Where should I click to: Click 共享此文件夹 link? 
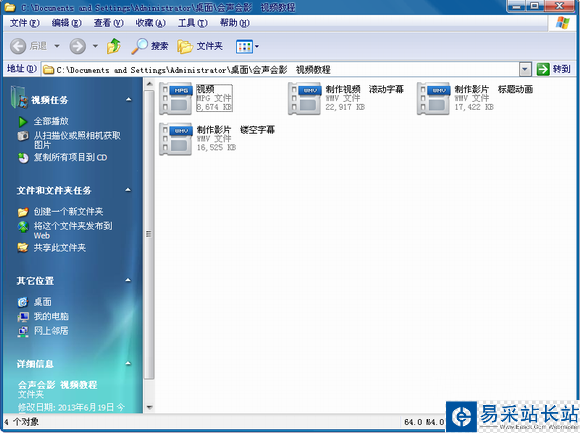(x=60, y=248)
